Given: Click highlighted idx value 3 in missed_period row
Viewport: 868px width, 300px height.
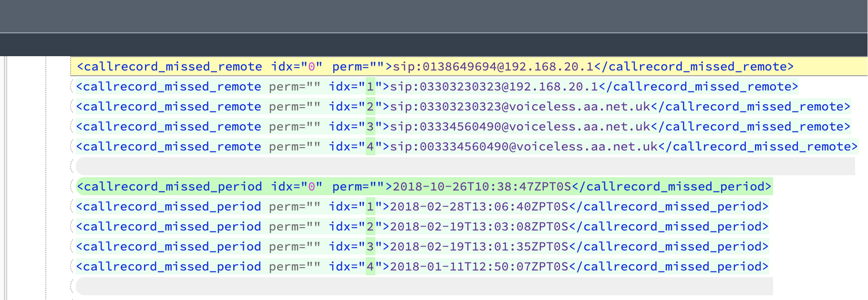Looking at the screenshot, I should click(371, 247).
